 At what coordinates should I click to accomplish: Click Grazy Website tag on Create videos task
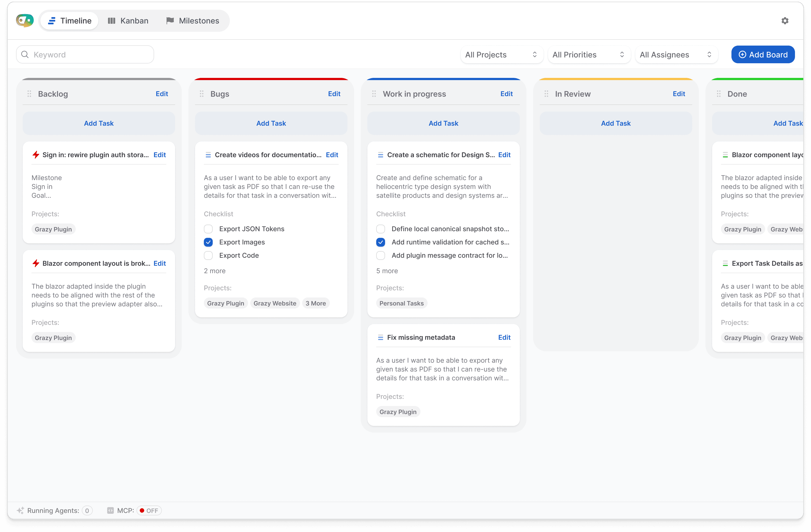point(275,303)
